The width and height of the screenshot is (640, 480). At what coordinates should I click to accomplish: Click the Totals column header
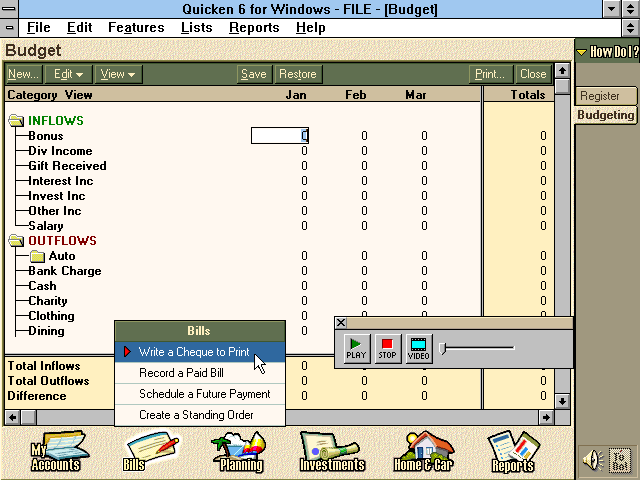tap(528, 95)
